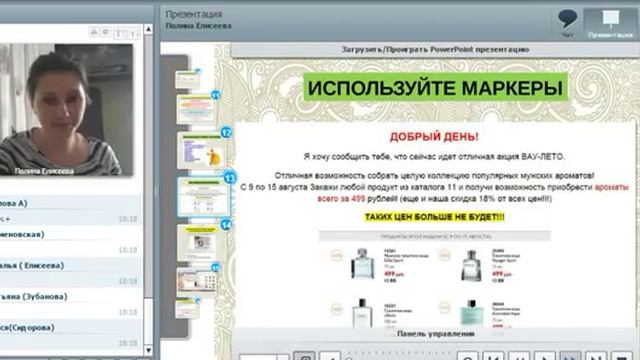Click red 'всего за 499' text
The image size is (640, 360).
pos(341,199)
